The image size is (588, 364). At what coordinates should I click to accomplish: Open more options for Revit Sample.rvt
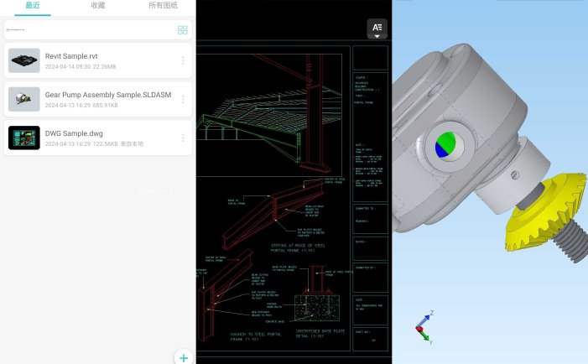tap(183, 60)
